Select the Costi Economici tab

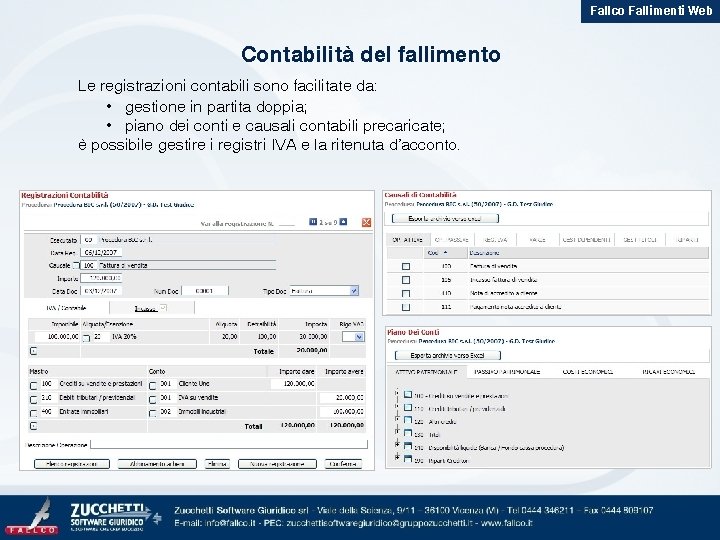(587, 371)
